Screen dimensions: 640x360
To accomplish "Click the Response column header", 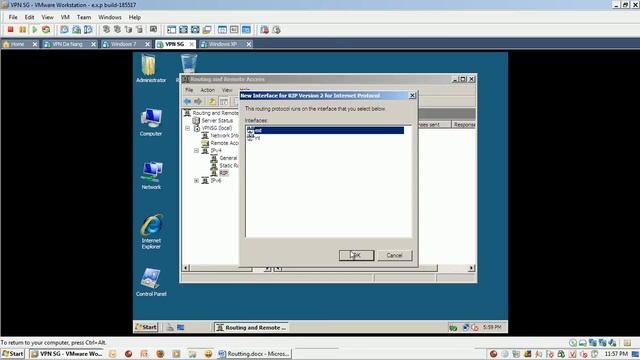I will pyautogui.click(x=464, y=124).
